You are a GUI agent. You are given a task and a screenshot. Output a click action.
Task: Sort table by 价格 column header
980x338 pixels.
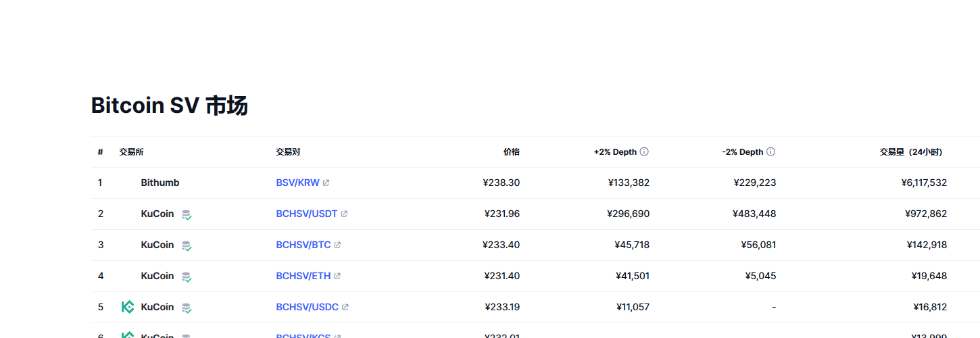(x=512, y=152)
